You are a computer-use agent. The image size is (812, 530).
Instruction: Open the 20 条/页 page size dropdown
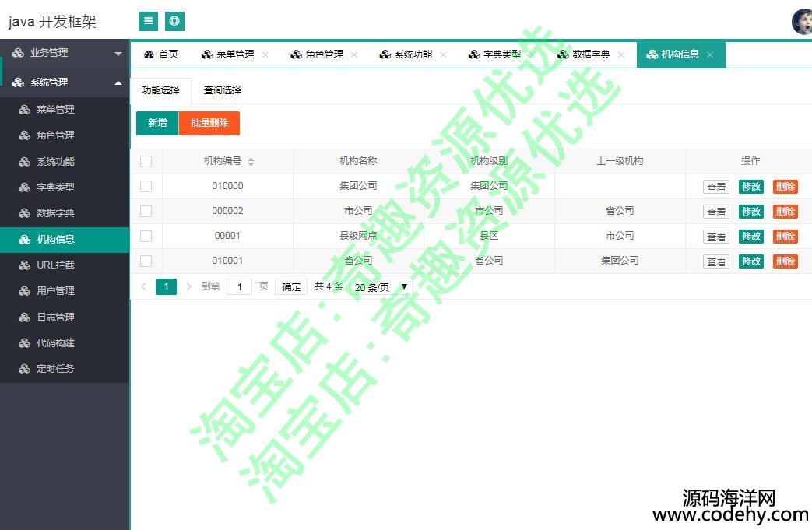click(x=381, y=287)
